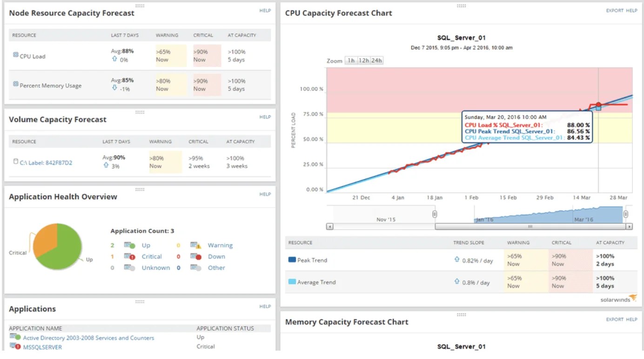The width and height of the screenshot is (644, 359).
Task: Click the Critical application status icon
Action: click(x=129, y=256)
